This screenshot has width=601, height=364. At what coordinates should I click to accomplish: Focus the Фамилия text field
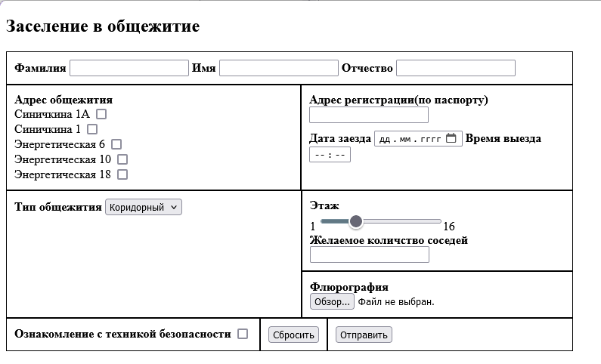pyautogui.click(x=129, y=68)
